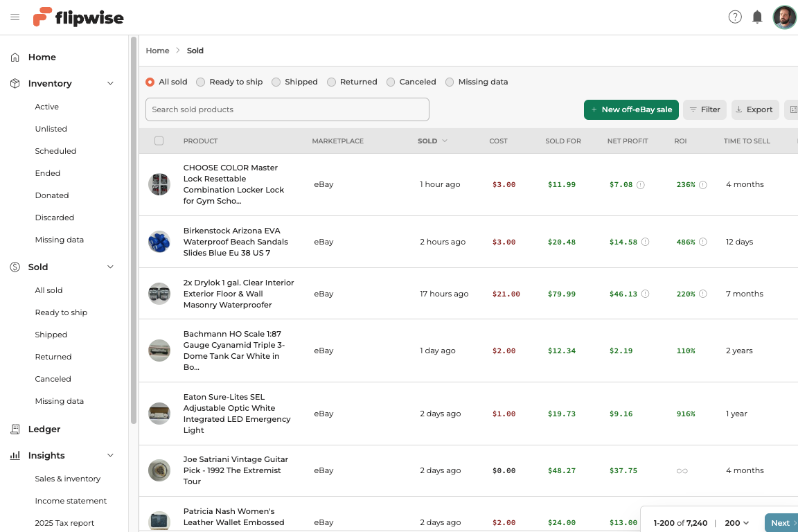Open Ended inventory in sidebar
The image size is (798, 532).
(47, 173)
